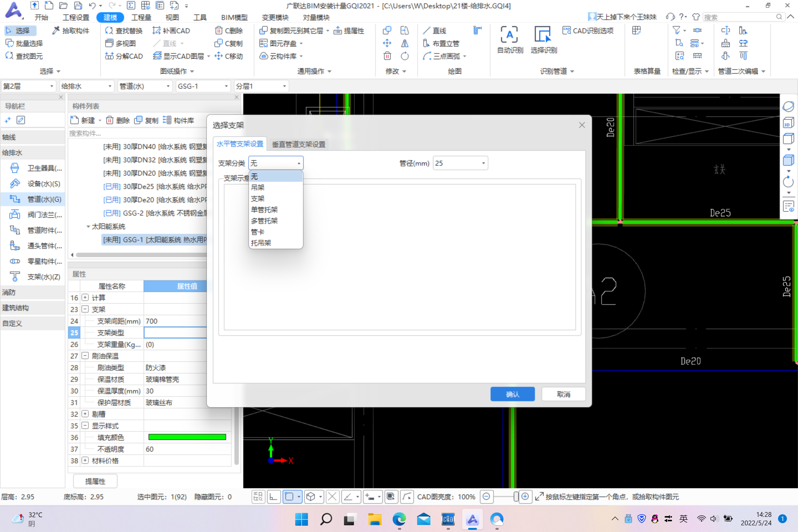
Task: Click 构件库 in component list
Action: tap(178, 120)
